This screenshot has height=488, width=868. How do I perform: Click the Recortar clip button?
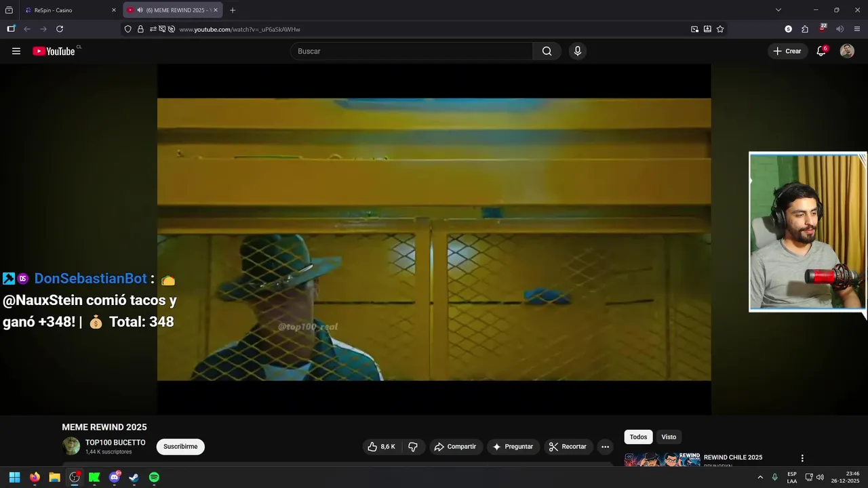click(x=568, y=447)
